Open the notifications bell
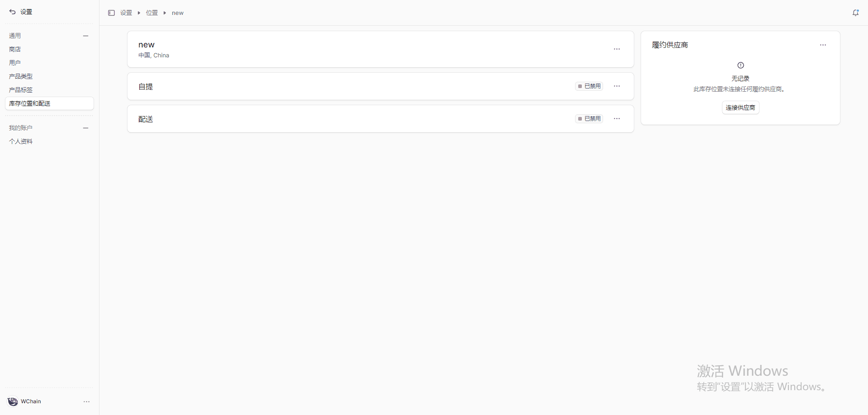Screen dimensions: 868x415 855,13
